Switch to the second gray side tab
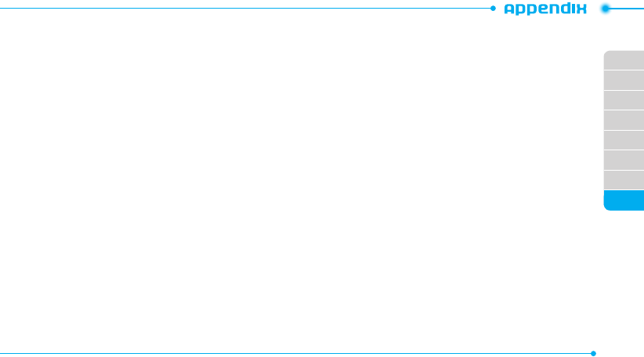This screenshot has width=644, height=357. [x=624, y=81]
